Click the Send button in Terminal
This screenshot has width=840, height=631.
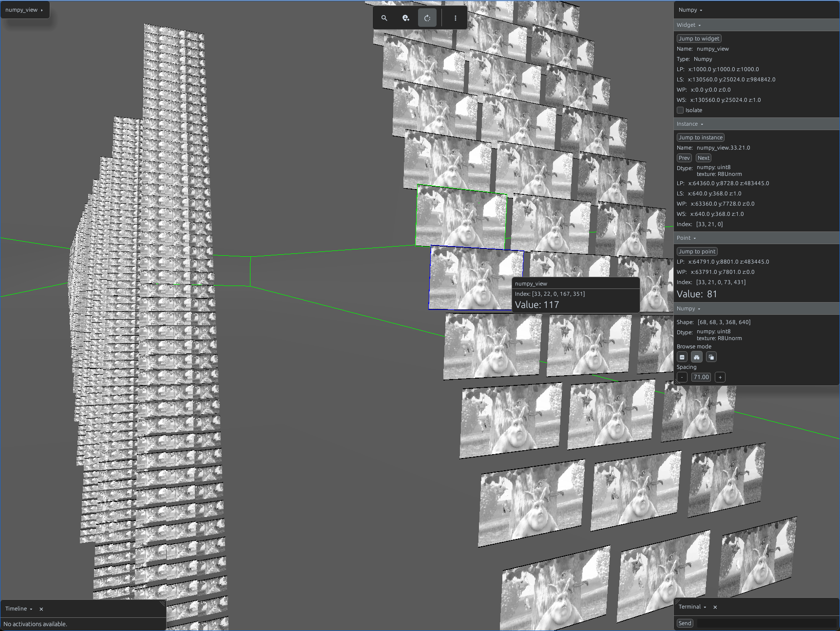tap(685, 623)
